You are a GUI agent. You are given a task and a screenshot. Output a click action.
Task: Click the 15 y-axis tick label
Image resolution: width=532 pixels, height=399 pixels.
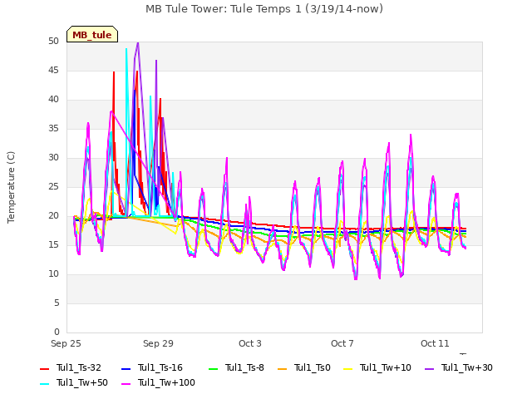click(53, 244)
